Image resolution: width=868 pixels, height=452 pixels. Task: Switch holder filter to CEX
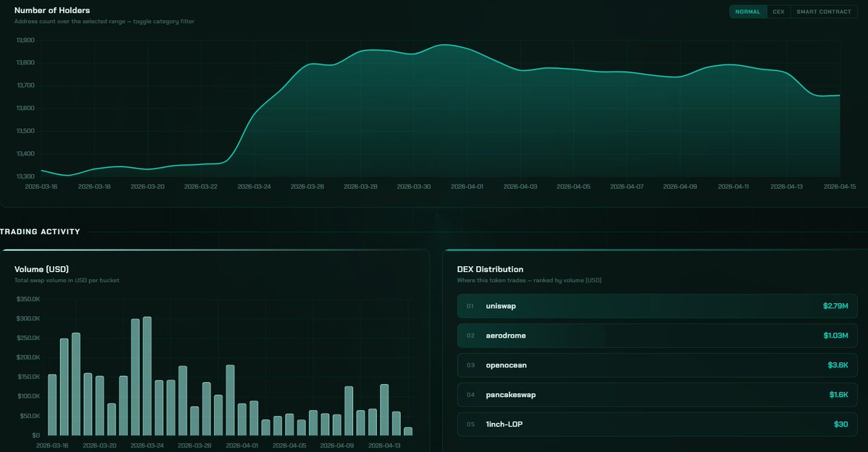(778, 12)
